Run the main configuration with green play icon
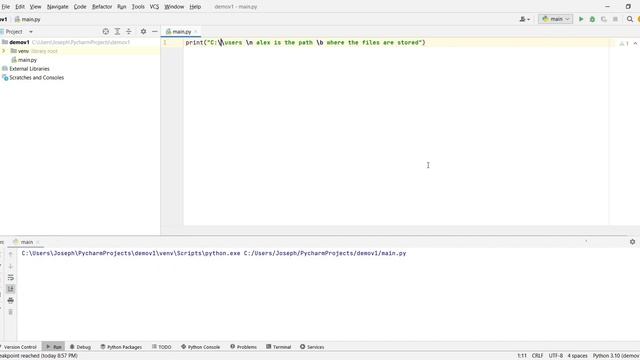This screenshot has height=360, width=640. point(581,19)
